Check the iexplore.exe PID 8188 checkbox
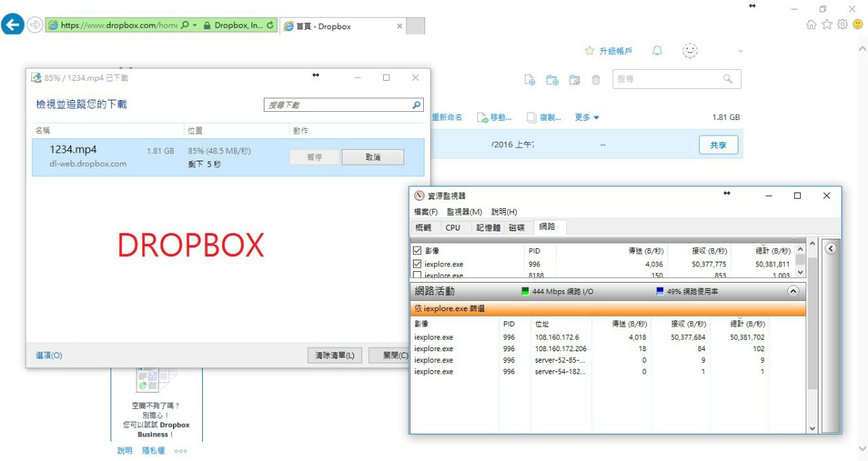Image resolution: width=868 pixels, height=461 pixels. tap(418, 275)
